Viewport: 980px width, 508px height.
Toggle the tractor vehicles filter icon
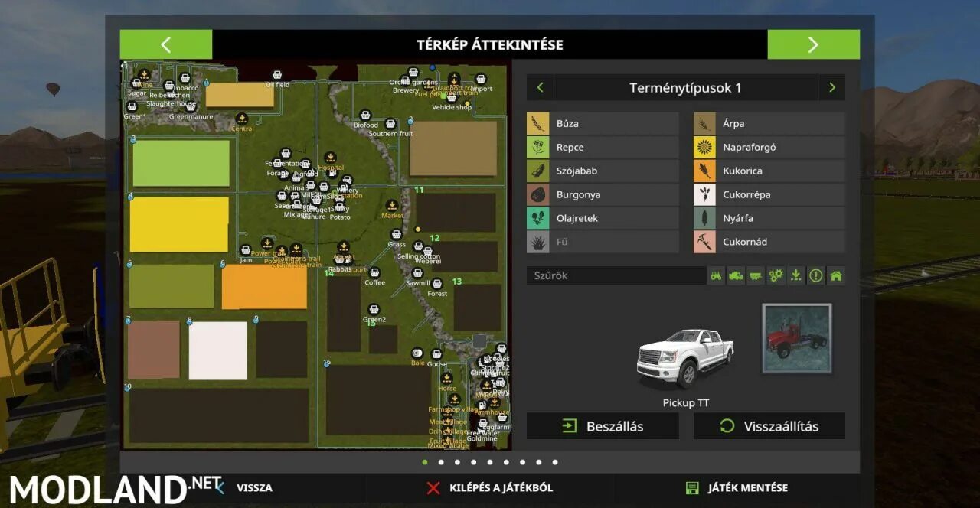coord(717,276)
